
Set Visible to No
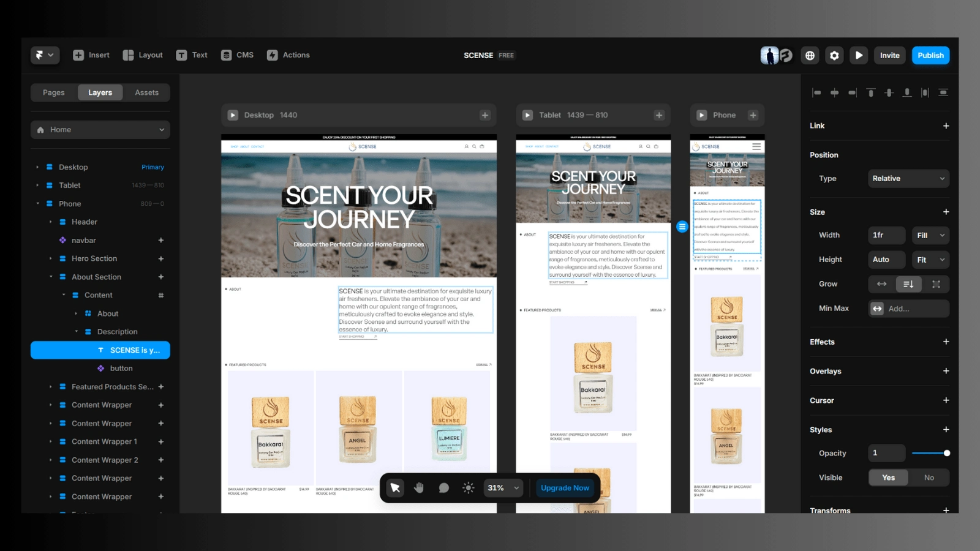coord(929,478)
